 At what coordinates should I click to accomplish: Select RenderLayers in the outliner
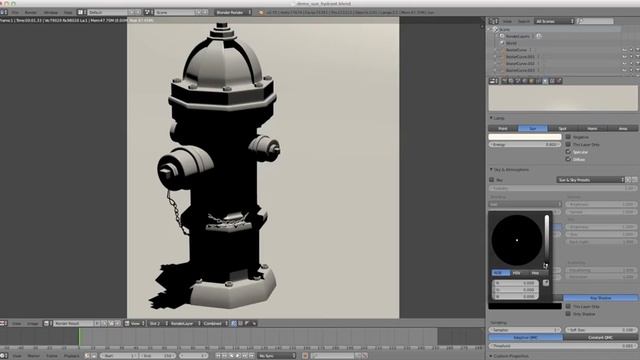pyautogui.click(x=517, y=36)
